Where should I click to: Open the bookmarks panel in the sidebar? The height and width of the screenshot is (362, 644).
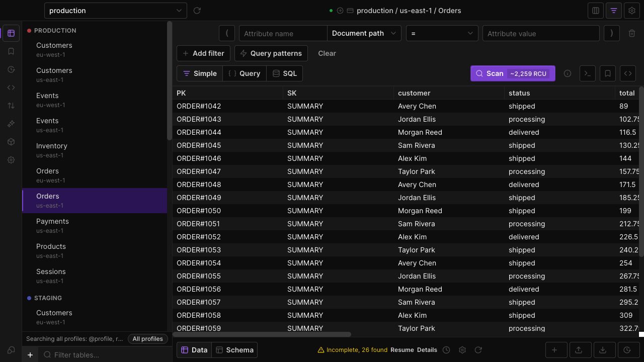pos(11,51)
